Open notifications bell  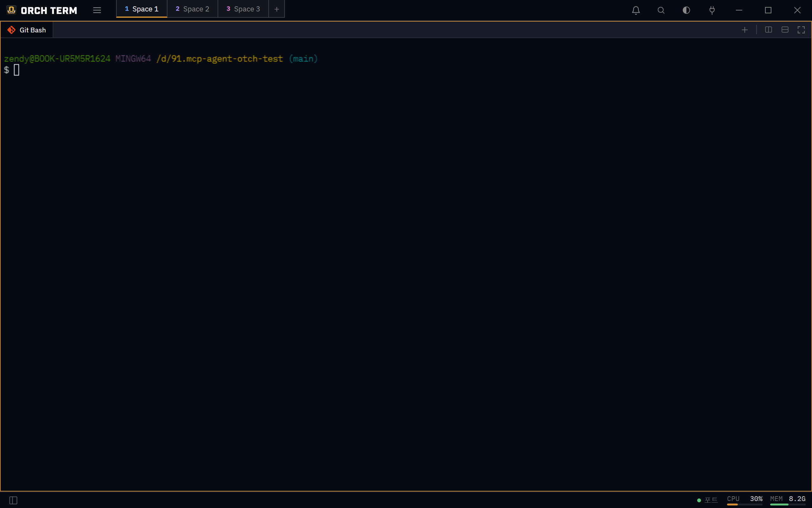636,10
